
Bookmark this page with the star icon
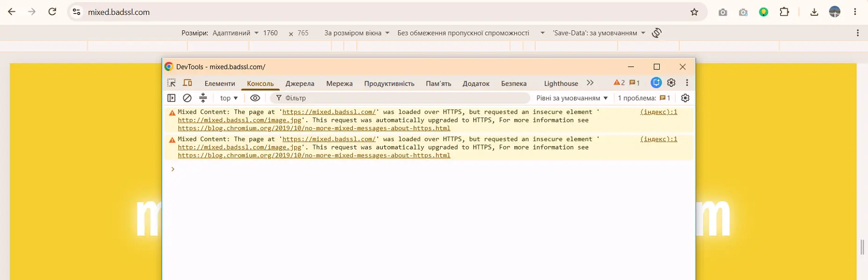click(694, 12)
